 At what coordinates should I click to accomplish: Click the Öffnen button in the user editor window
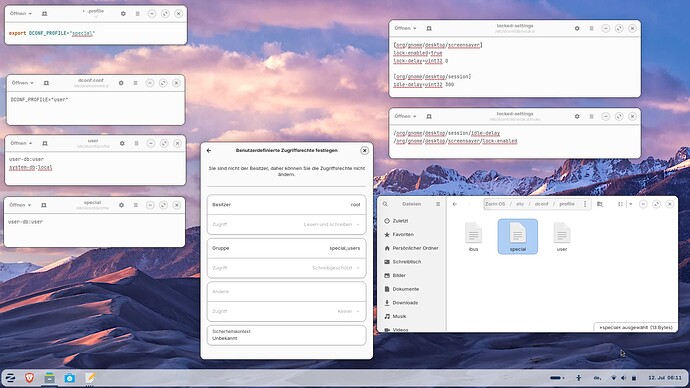click(x=21, y=143)
